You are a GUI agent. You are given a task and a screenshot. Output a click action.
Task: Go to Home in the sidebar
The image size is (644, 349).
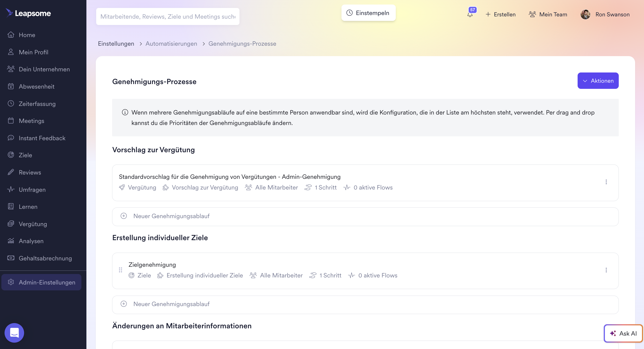point(27,35)
